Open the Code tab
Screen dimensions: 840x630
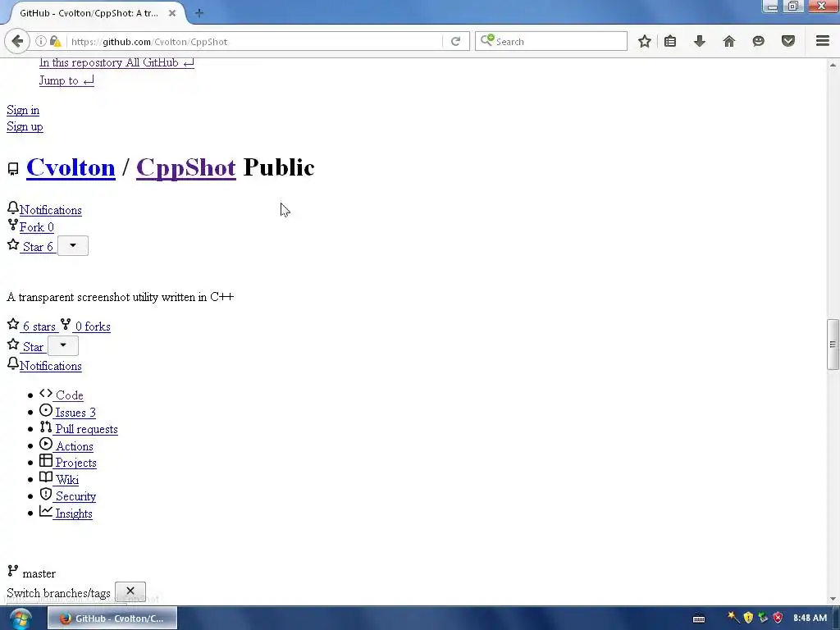pos(69,395)
